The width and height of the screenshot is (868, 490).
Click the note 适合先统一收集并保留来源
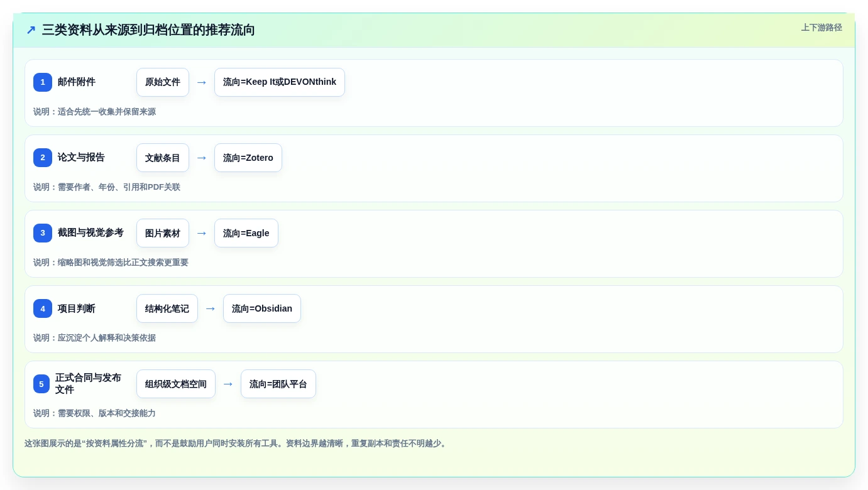click(x=94, y=112)
